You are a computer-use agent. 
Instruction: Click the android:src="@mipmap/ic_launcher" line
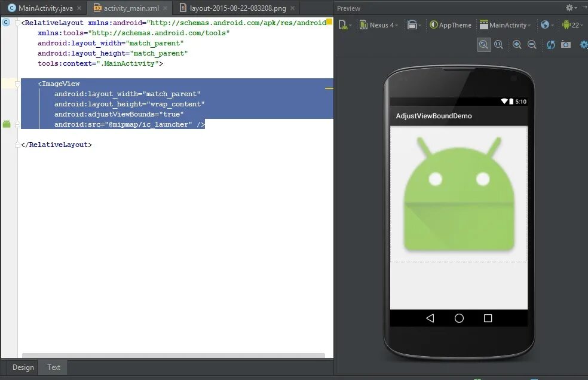coord(130,124)
